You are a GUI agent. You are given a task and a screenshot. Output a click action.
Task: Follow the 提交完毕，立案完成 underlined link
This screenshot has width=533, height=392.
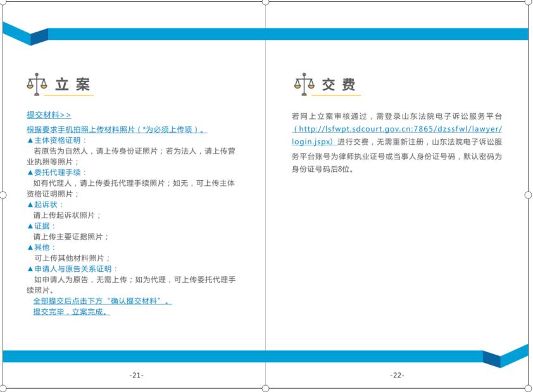coord(72,312)
